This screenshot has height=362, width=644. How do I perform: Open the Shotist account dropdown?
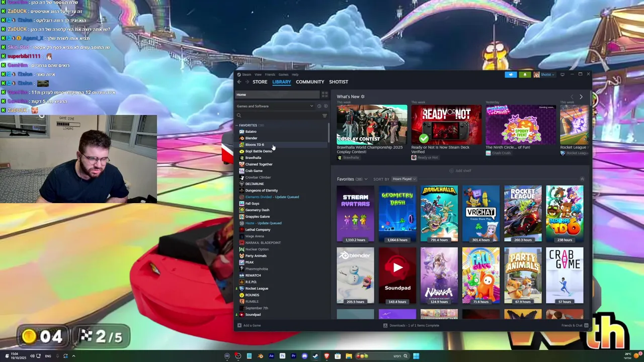tap(544, 74)
